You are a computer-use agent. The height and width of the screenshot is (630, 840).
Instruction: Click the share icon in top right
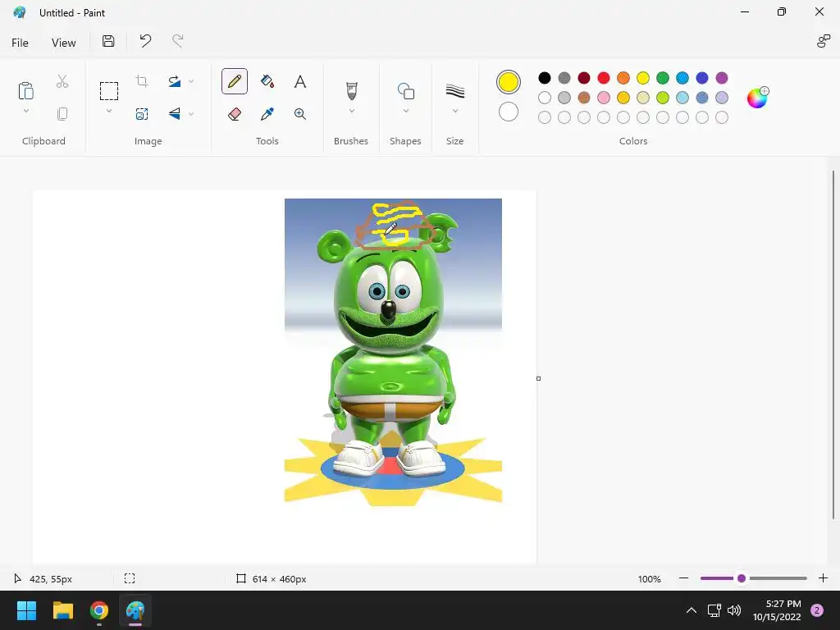[x=823, y=41]
